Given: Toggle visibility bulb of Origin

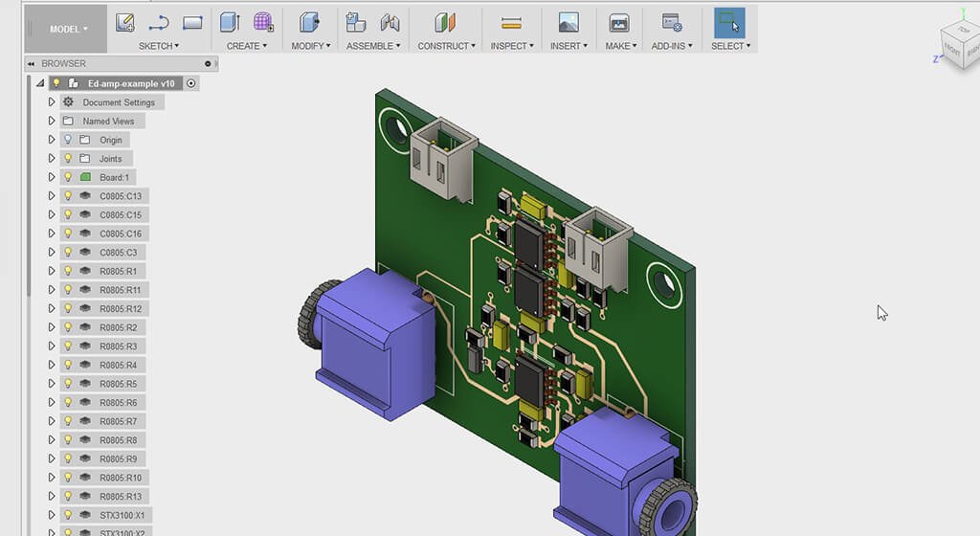Looking at the screenshot, I should point(68,140).
